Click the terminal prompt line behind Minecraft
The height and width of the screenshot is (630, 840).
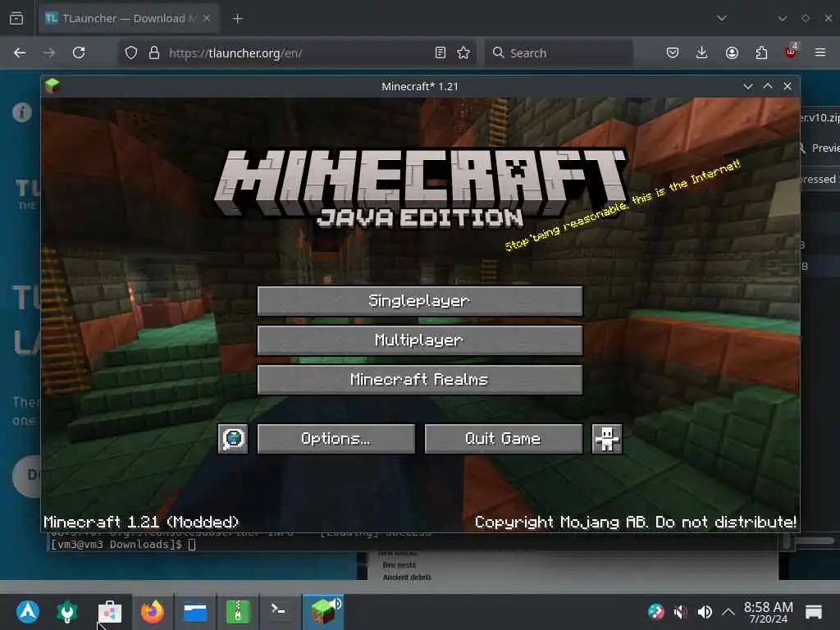point(123,545)
